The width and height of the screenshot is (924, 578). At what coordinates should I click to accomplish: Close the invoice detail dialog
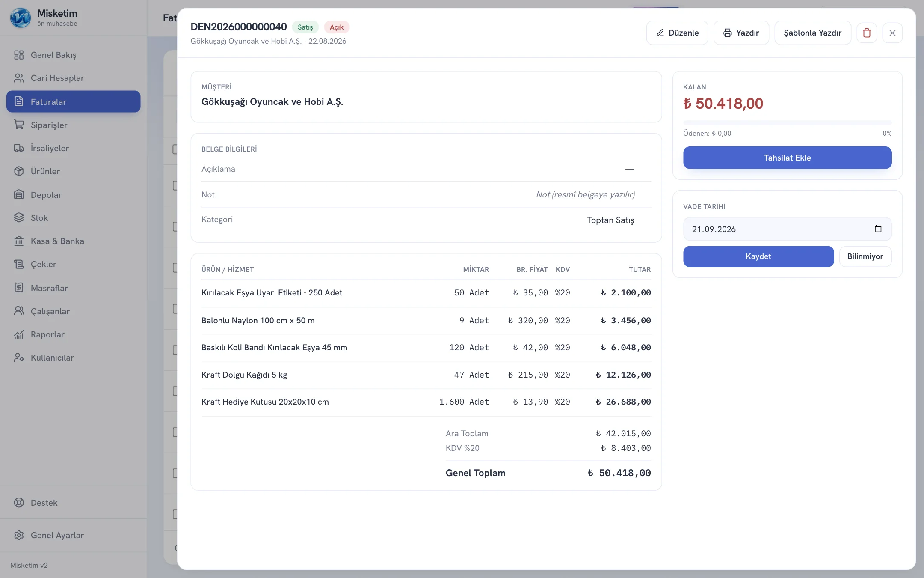point(892,33)
